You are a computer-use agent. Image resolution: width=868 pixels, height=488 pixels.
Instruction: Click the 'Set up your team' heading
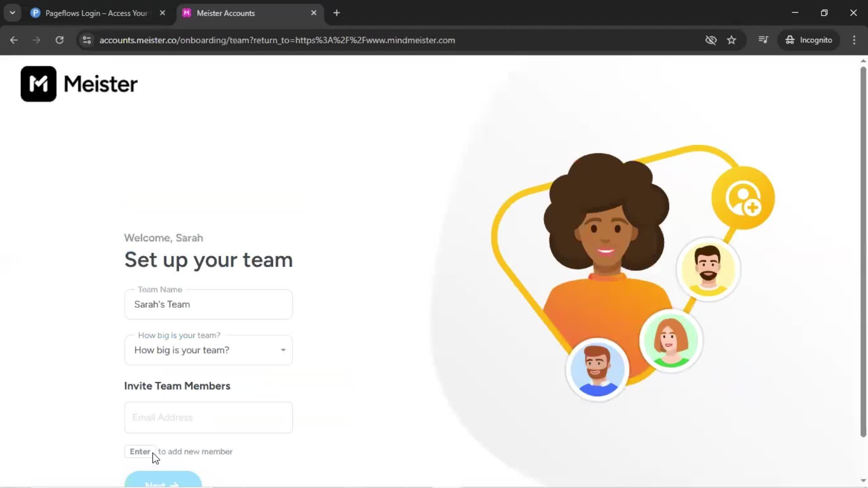[x=208, y=260]
